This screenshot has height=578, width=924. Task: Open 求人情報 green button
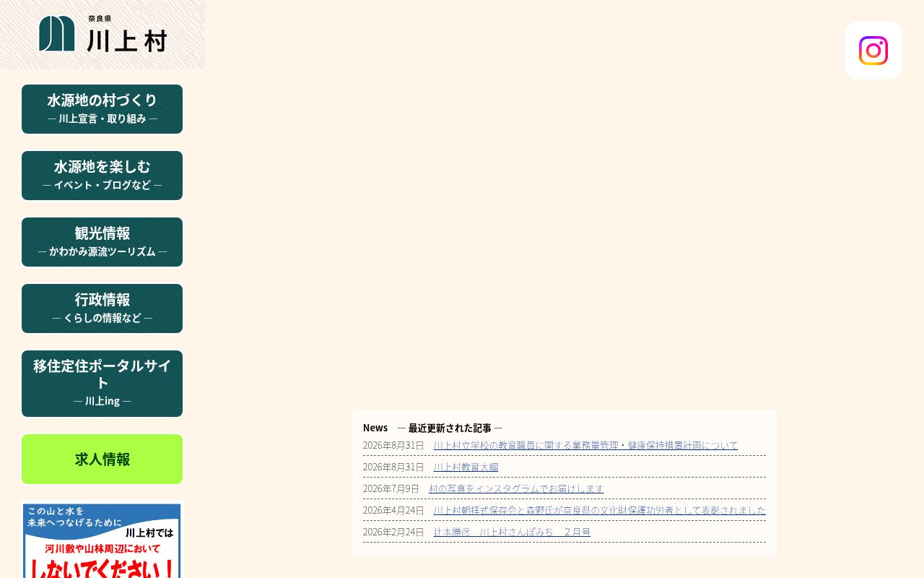(102, 460)
